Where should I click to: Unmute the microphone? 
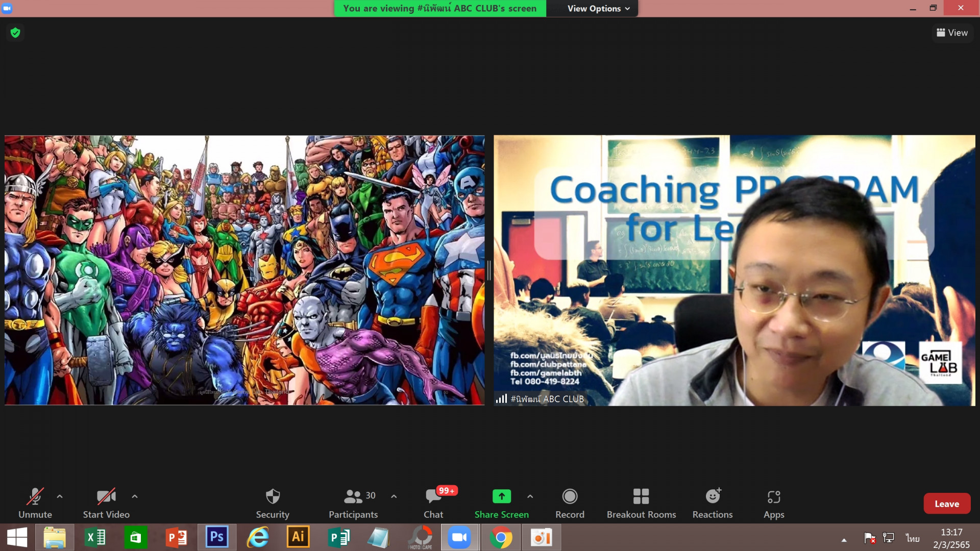tap(35, 503)
